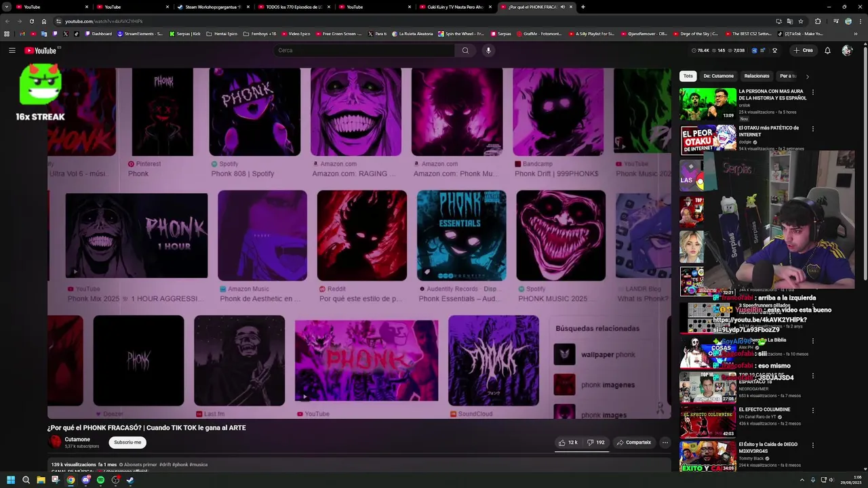Open options for El OTAKU más PATÉTICO video
868x488 pixels.
(x=812, y=129)
